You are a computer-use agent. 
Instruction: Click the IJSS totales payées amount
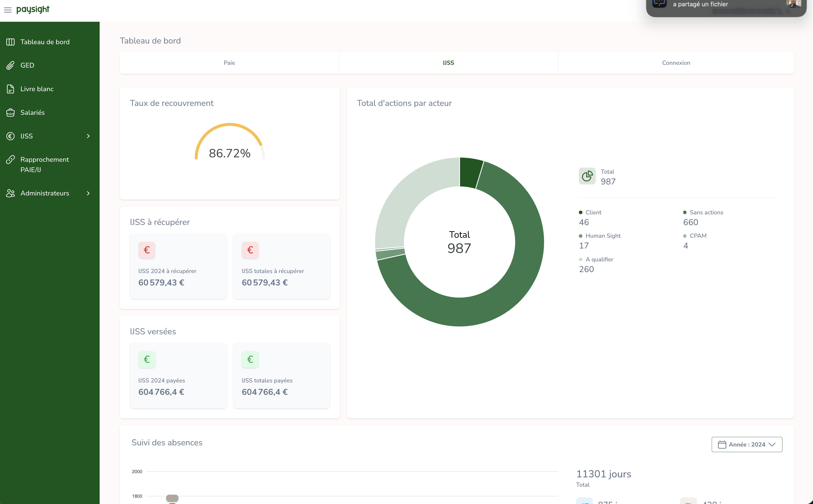click(x=265, y=392)
